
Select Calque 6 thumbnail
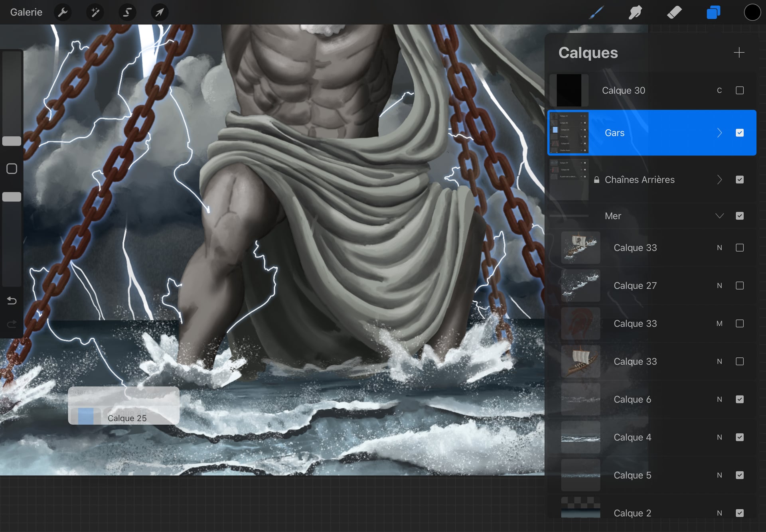click(580, 399)
